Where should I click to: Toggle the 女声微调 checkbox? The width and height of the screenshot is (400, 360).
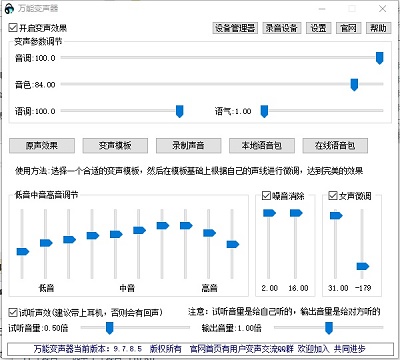click(333, 195)
